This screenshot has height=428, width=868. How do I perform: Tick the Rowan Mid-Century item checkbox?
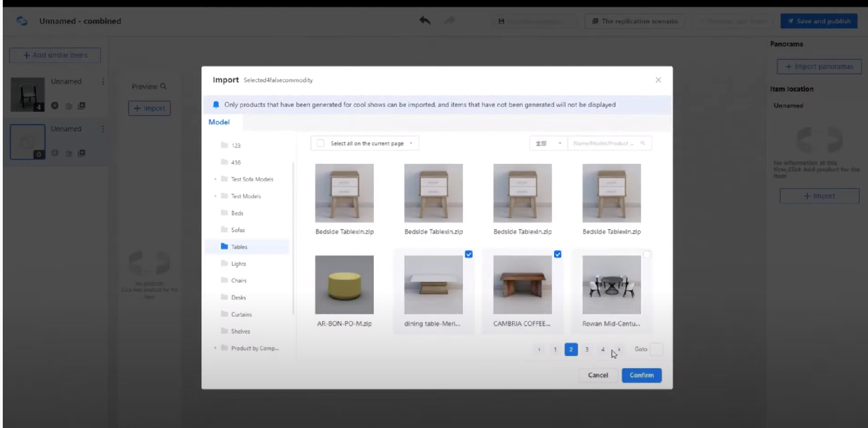647,254
